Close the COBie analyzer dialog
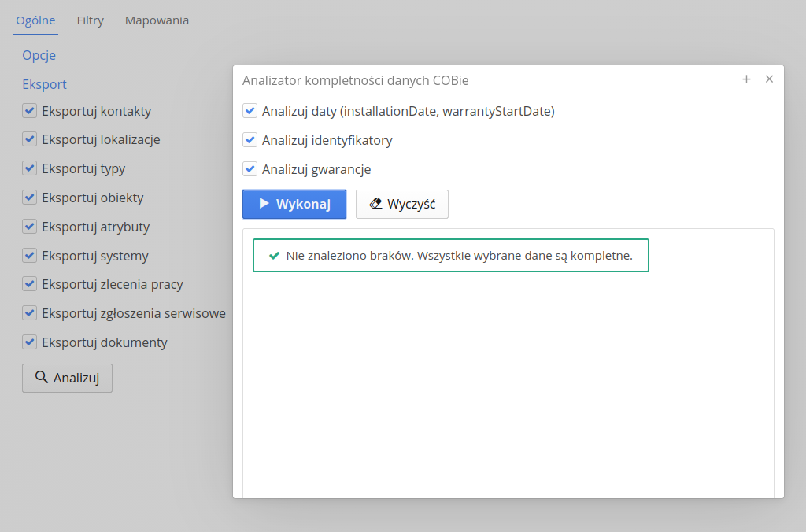 pos(769,79)
